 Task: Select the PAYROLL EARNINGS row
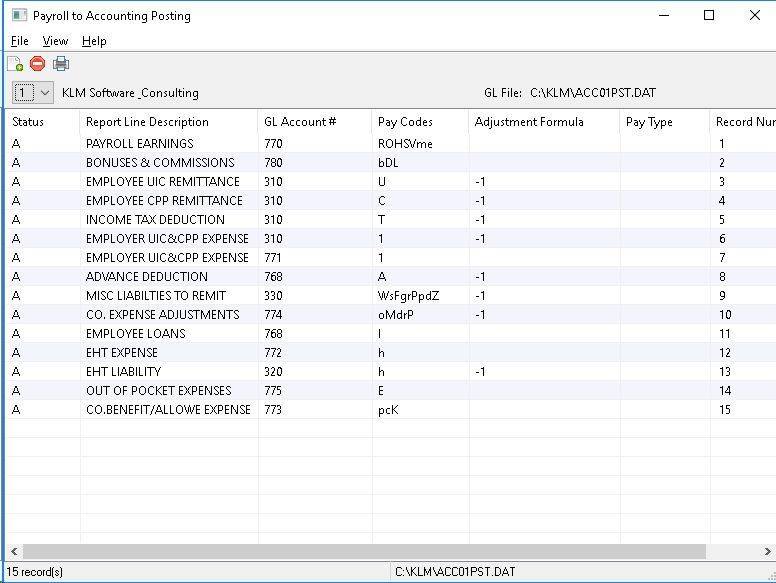point(390,144)
